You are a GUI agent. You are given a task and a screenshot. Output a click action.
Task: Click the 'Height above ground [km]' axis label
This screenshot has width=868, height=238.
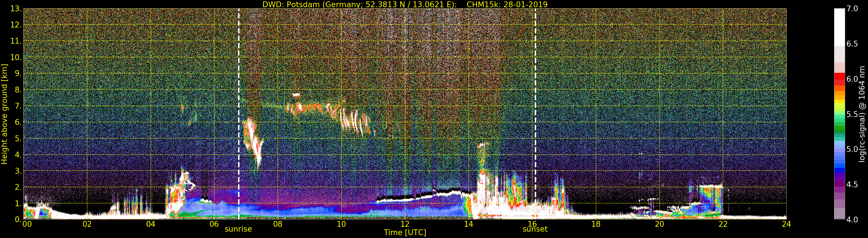(x=4, y=114)
